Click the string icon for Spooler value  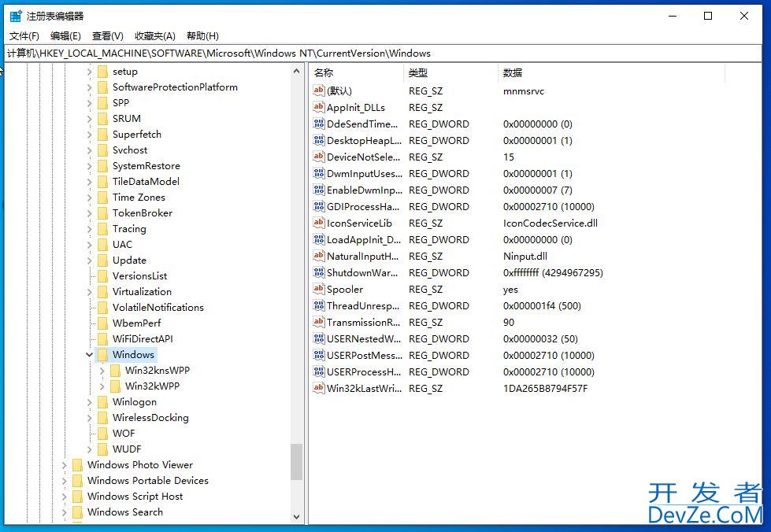coord(318,290)
